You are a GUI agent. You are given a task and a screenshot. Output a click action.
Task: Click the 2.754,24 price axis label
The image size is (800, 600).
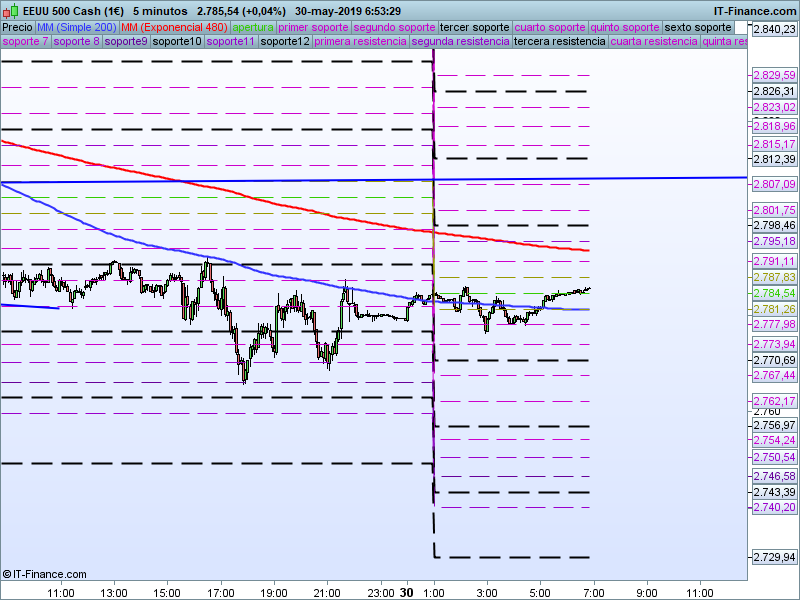point(774,440)
